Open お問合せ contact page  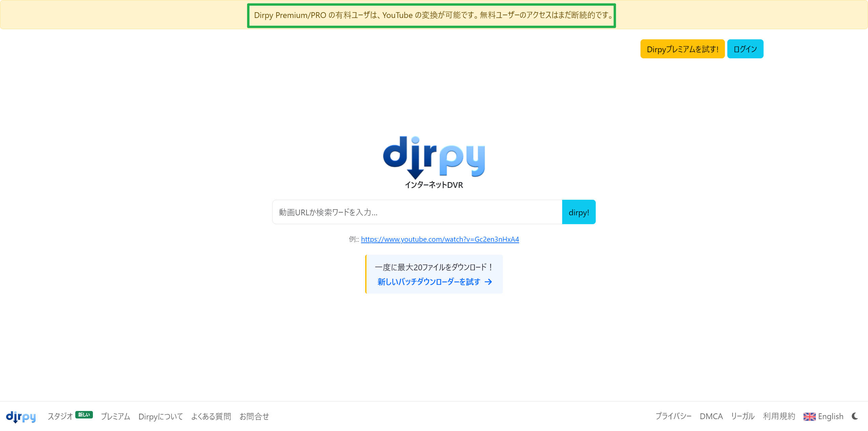254,416
